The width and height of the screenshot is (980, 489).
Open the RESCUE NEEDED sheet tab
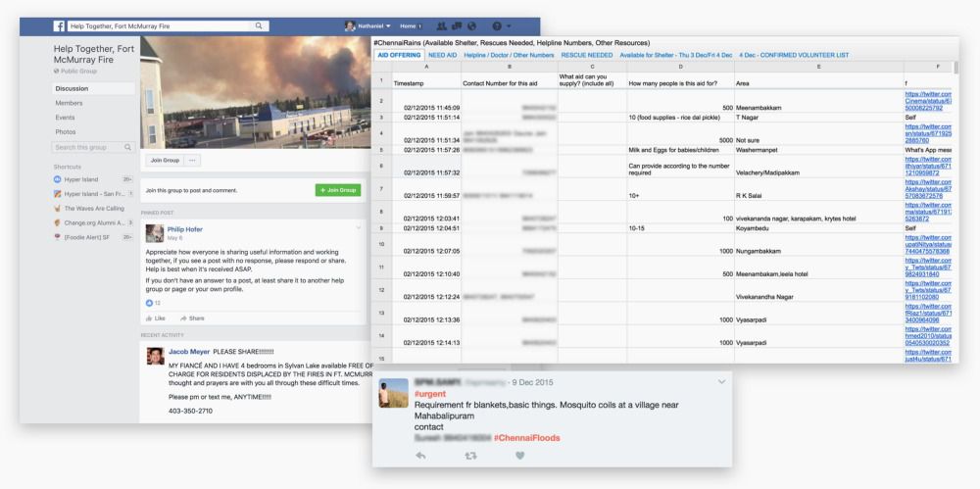coord(587,55)
